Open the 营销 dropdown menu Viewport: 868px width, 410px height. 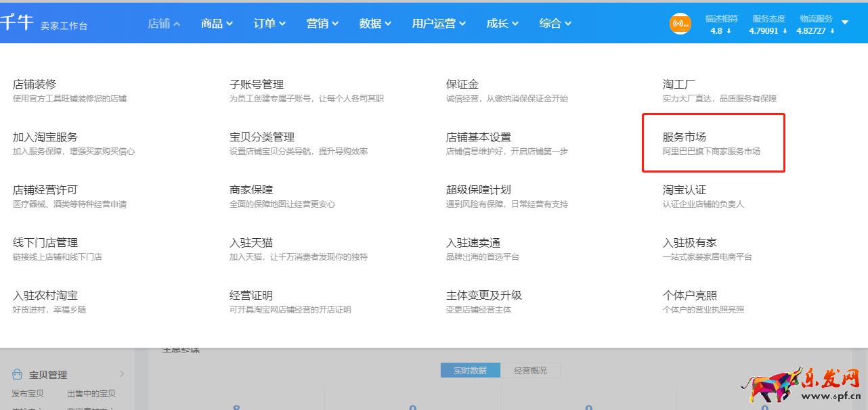pos(323,24)
